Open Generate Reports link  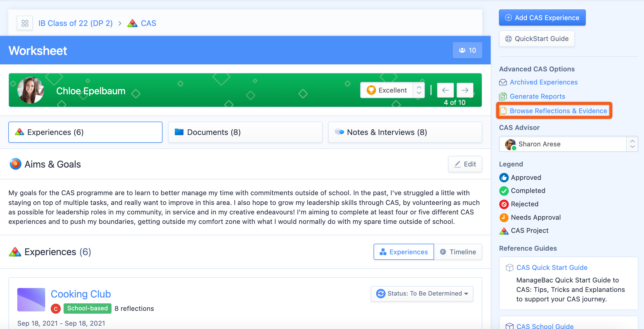click(x=537, y=96)
